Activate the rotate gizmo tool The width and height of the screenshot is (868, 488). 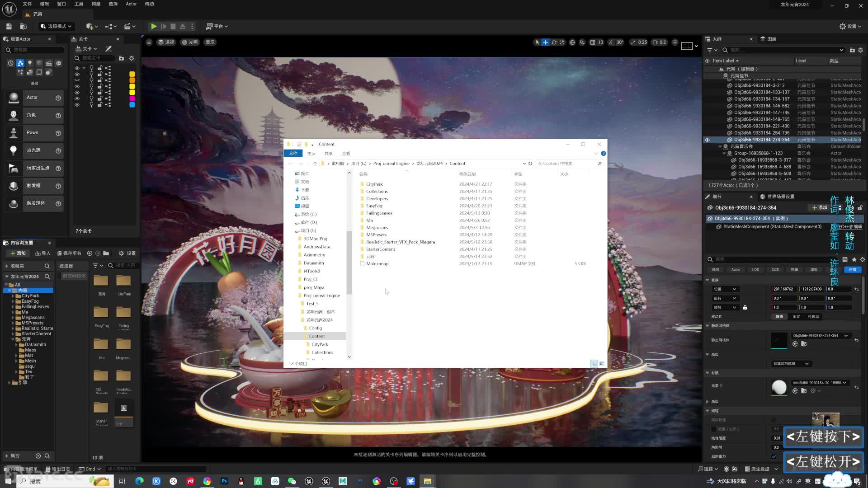pos(554,42)
